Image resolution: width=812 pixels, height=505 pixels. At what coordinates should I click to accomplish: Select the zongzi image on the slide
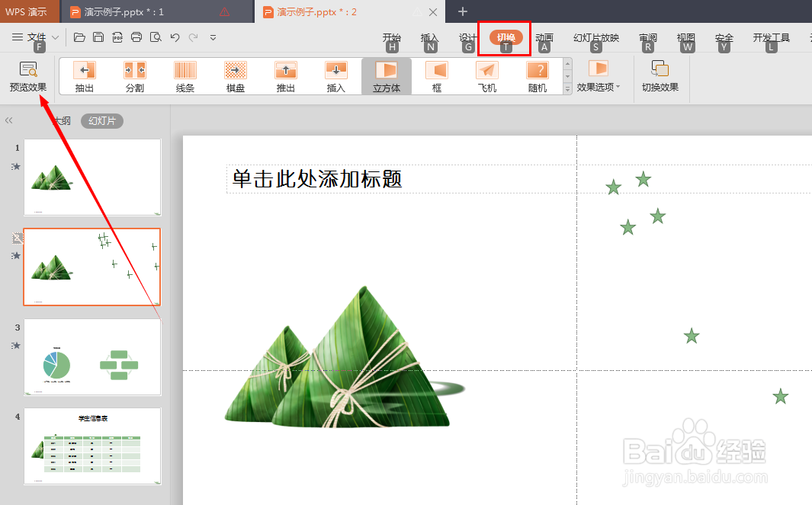coord(345,357)
